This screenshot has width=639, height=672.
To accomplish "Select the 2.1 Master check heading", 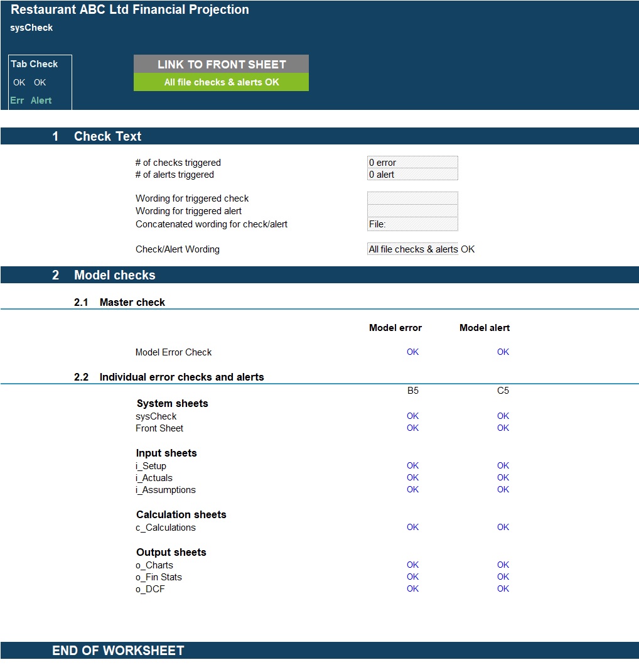I will [119, 302].
